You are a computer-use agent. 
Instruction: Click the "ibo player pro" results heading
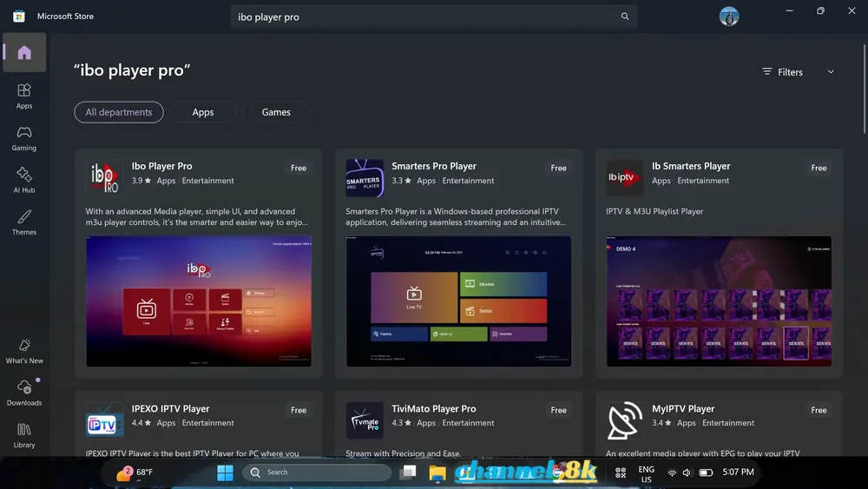(132, 70)
